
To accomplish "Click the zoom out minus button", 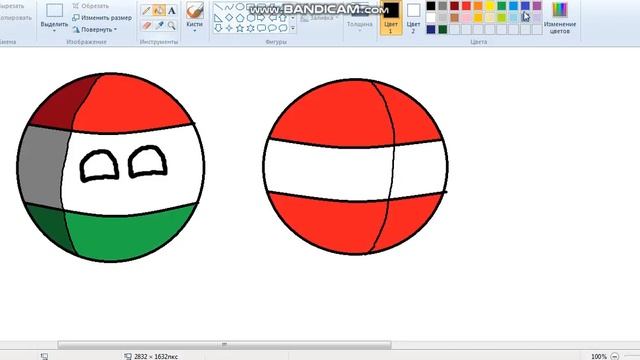I will tap(614, 356).
